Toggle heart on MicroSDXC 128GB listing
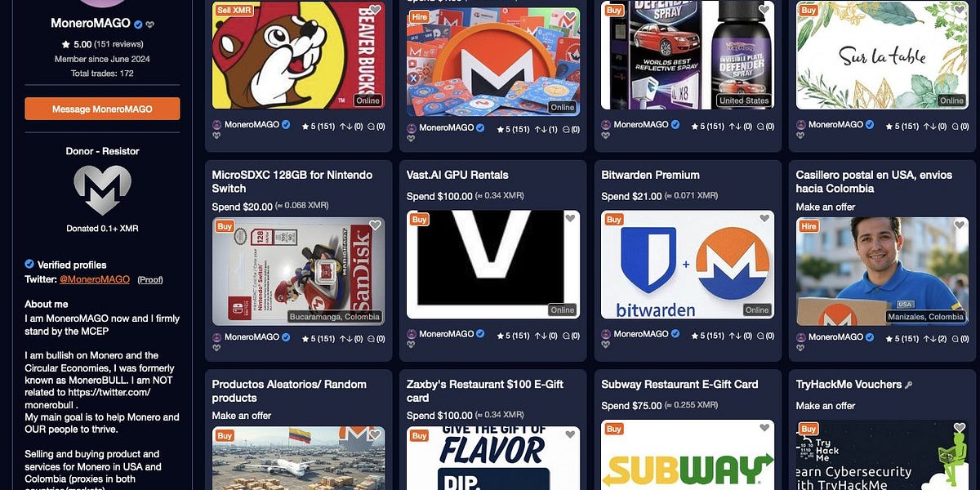This screenshot has height=490, width=980. 375,225
